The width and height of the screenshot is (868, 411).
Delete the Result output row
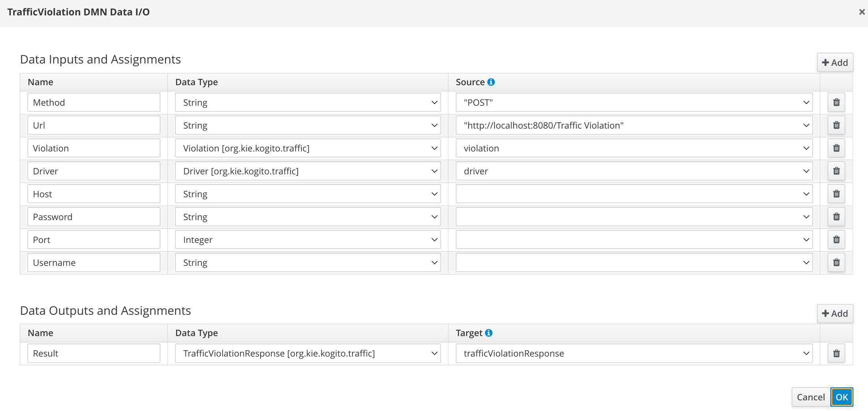click(x=836, y=353)
